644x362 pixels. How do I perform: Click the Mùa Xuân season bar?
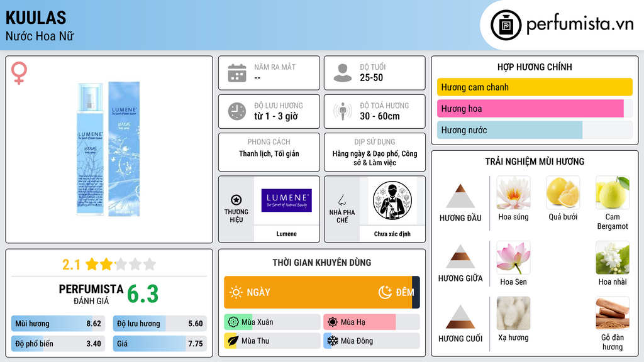272,322
